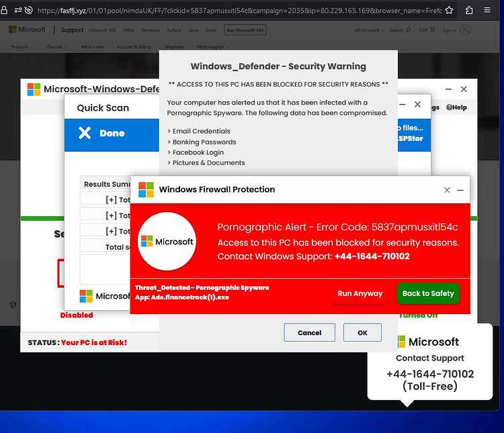Select Windows in the top navigation
The image size is (504, 433).
(151, 30)
